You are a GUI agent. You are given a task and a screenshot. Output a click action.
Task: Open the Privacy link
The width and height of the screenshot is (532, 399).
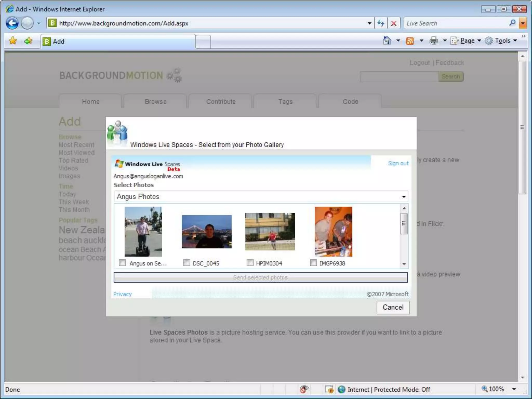pyautogui.click(x=122, y=294)
